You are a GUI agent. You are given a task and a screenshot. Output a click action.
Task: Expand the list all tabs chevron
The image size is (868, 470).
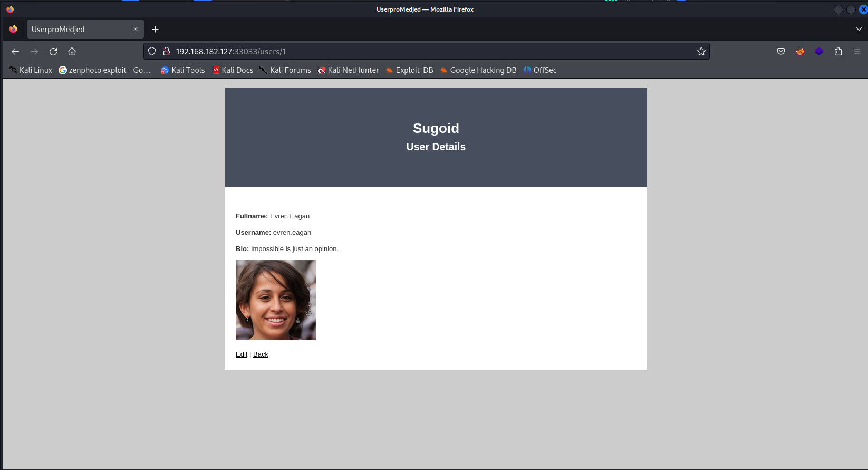pos(859,29)
